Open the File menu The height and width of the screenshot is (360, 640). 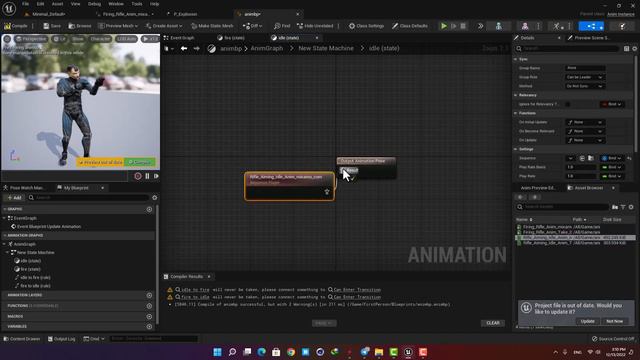coord(25,4)
